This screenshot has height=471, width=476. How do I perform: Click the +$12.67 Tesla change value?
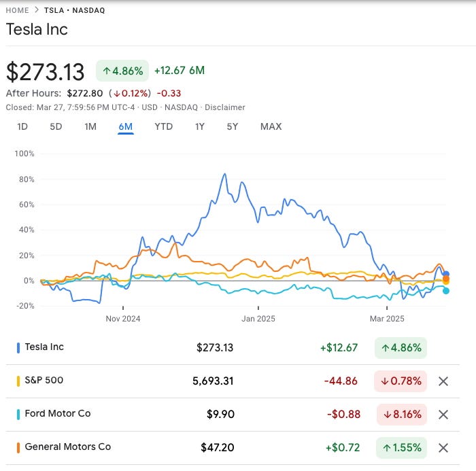click(339, 348)
